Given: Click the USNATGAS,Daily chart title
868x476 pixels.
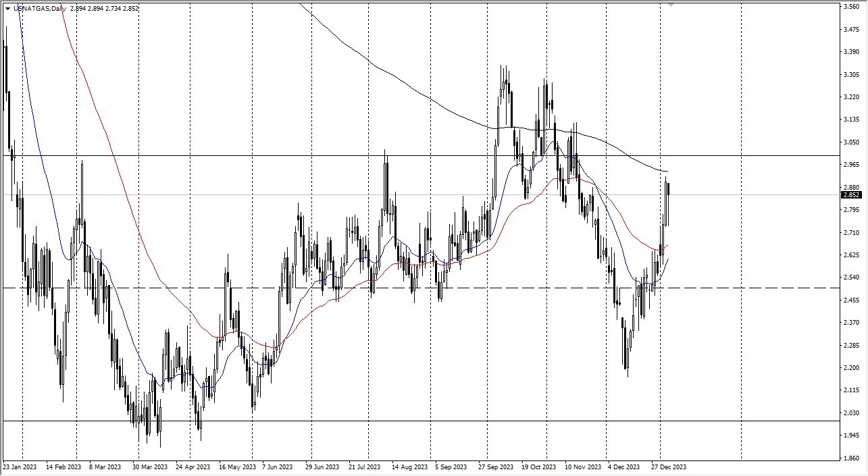Looking at the screenshot, I should [37, 9].
